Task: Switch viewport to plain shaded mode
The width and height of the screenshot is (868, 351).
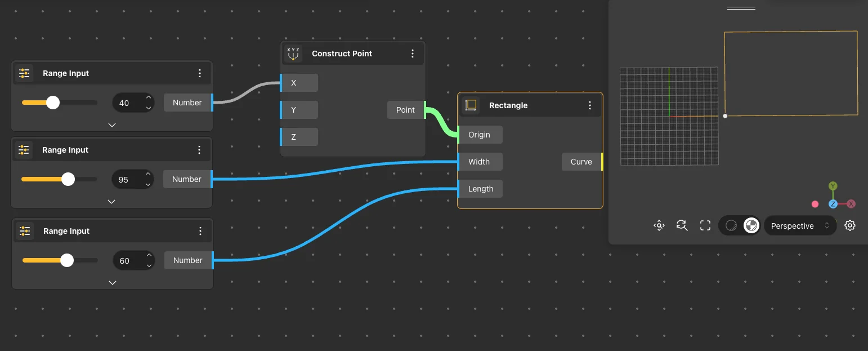Action: 731,226
